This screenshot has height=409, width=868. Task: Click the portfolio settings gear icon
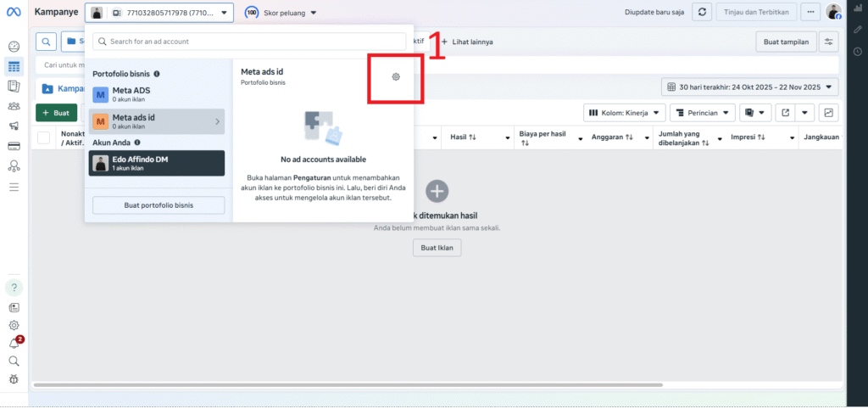click(x=395, y=77)
